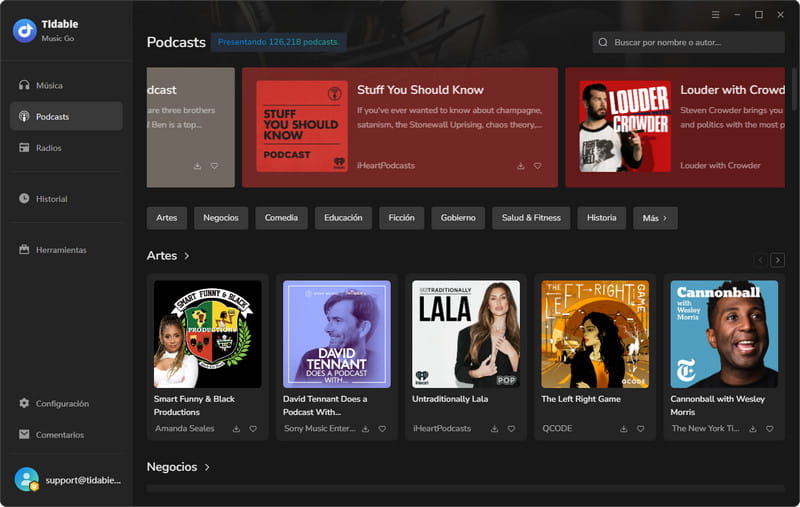Filter by the Educación category

coord(343,218)
